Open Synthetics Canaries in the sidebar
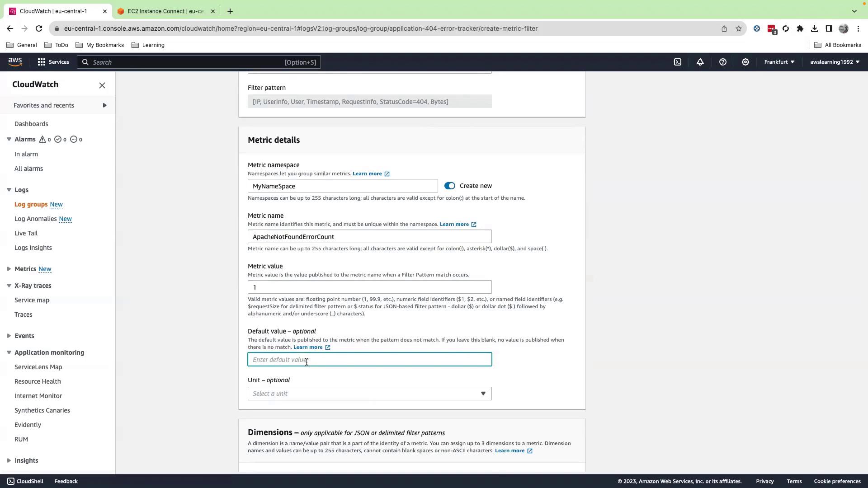 (42, 410)
